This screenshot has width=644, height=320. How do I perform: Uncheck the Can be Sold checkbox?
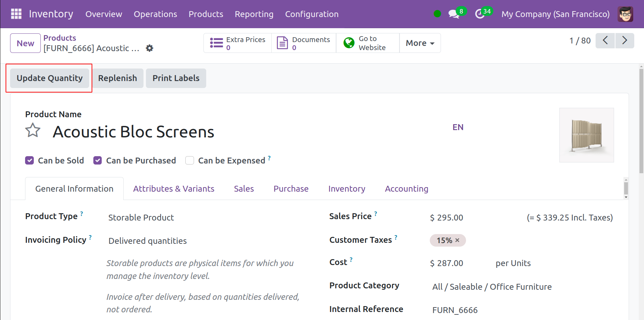coord(30,160)
